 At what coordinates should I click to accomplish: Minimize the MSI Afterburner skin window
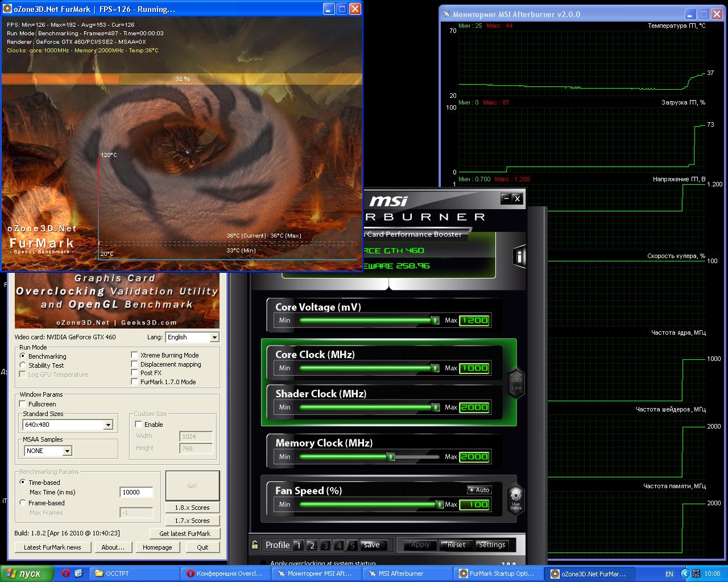506,198
